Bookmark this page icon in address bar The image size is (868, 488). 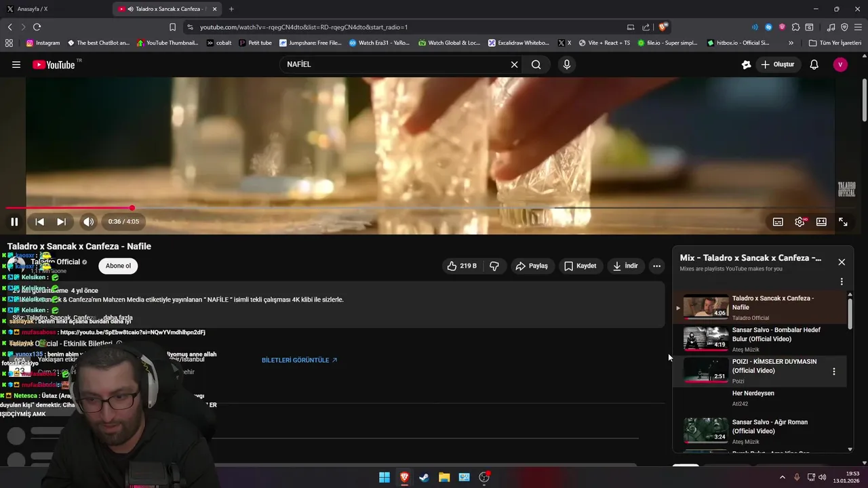pyautogui.click(x=172, y=27)
